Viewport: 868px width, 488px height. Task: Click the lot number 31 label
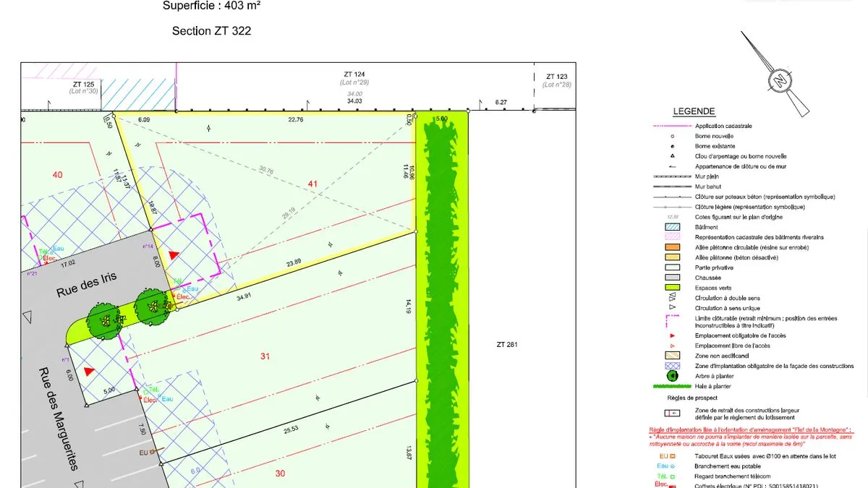[x=265, y=356]
